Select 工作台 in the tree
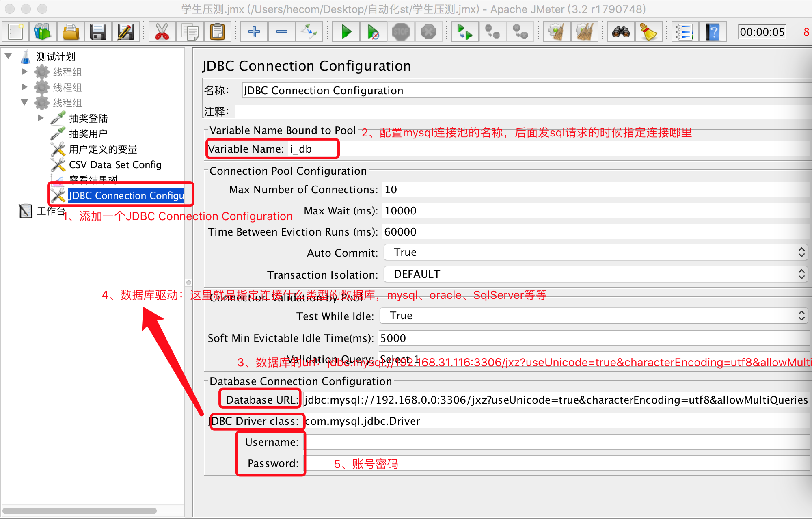The height and width of the screenshot is (519, 812). 51,211
